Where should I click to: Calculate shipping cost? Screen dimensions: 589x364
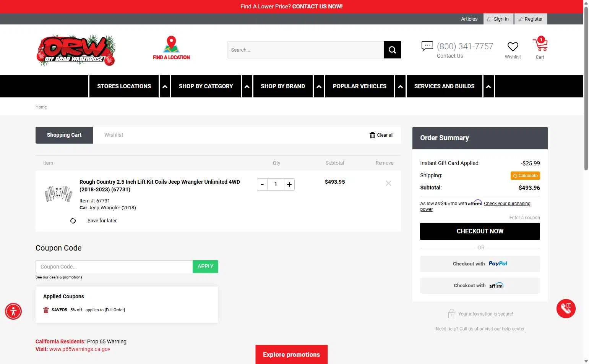[525, 176]
